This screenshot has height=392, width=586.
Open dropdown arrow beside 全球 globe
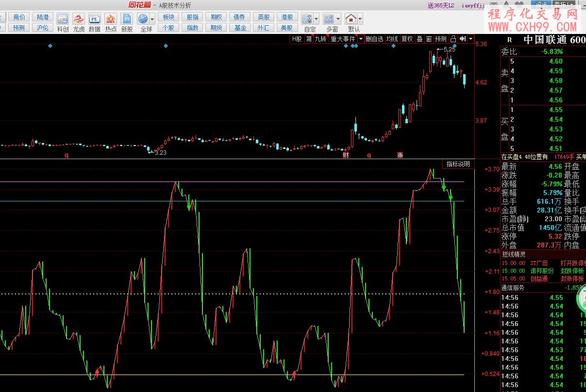[152, 19]
